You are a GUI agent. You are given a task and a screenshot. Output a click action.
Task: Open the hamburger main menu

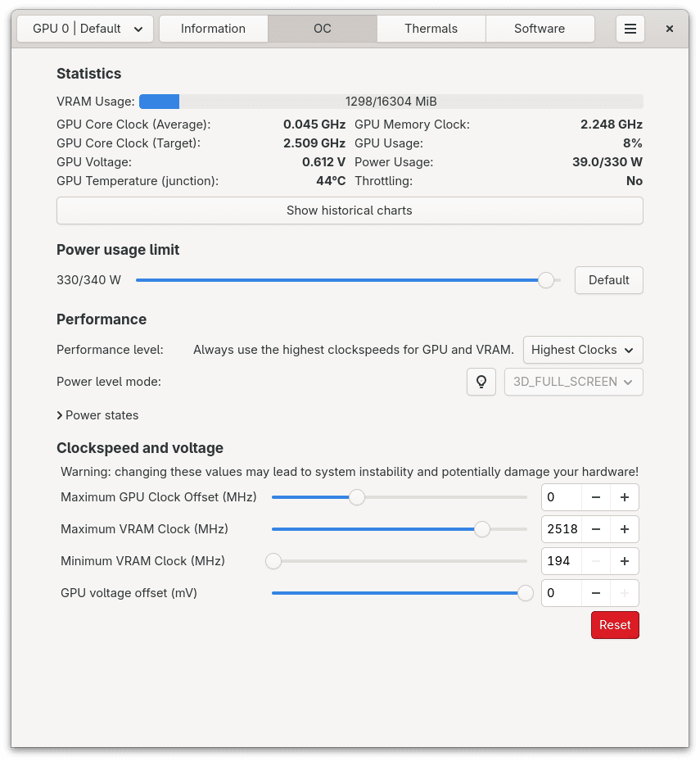[x=630, y=29]
